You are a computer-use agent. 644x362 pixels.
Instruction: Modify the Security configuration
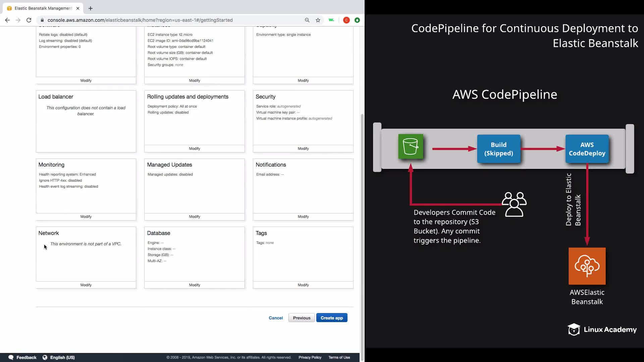(x=303, y=148)
